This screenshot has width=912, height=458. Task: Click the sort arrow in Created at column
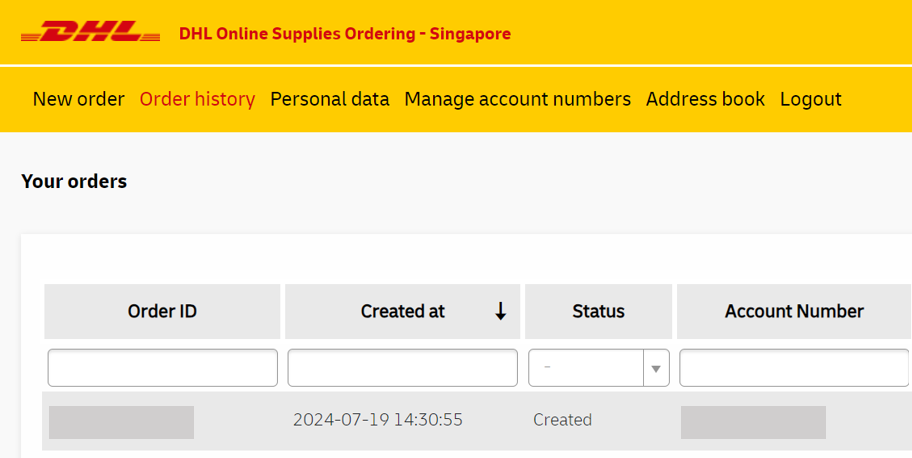[x=500, y=312]
